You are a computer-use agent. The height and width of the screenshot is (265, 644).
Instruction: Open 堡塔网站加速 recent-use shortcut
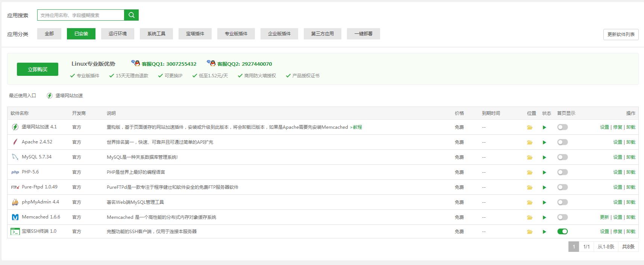(x=65, y=96)
